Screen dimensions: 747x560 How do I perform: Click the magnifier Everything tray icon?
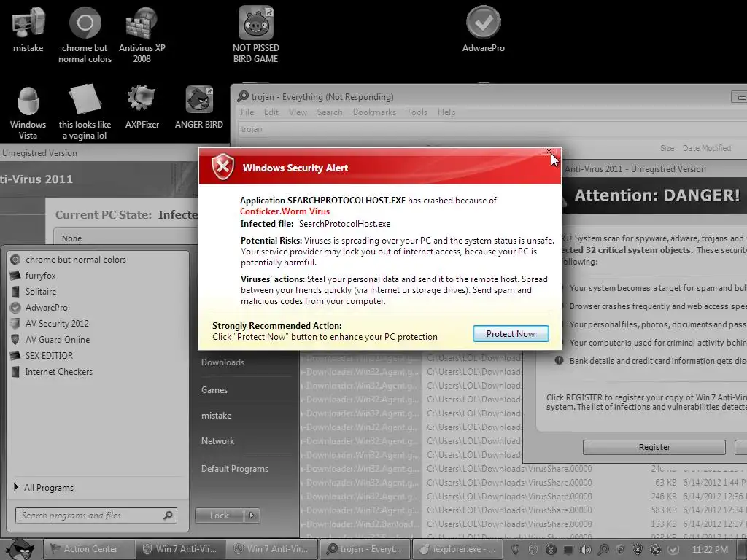click(x=603, y=550)
